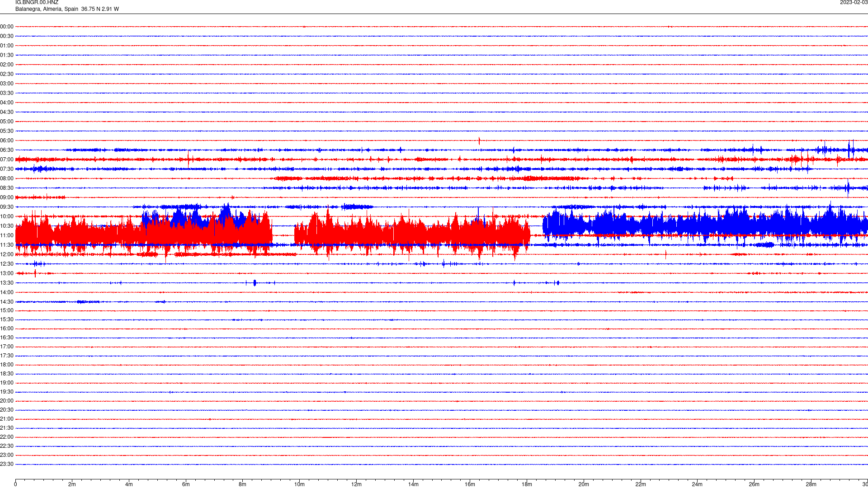Click the 2m tick on the time axis
The width and height of the screenshot is (868, 488).
pyautogui.click(x=72, y=484)
